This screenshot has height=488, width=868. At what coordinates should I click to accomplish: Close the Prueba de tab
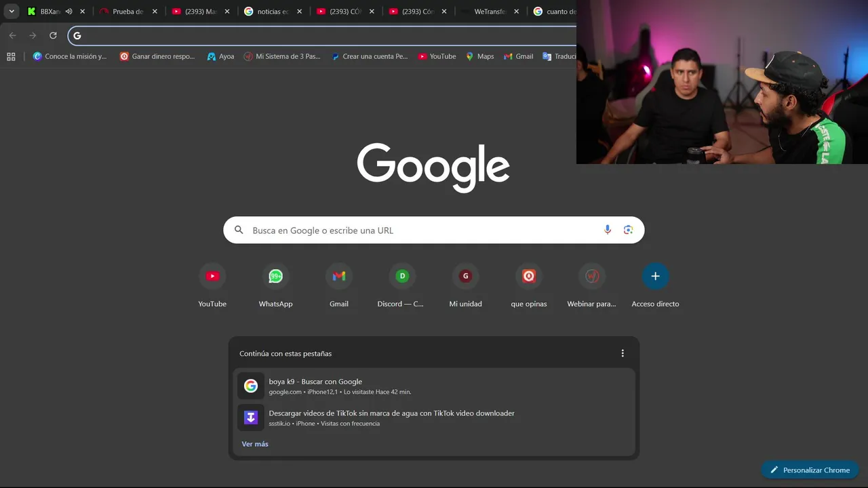coord(155,12)
